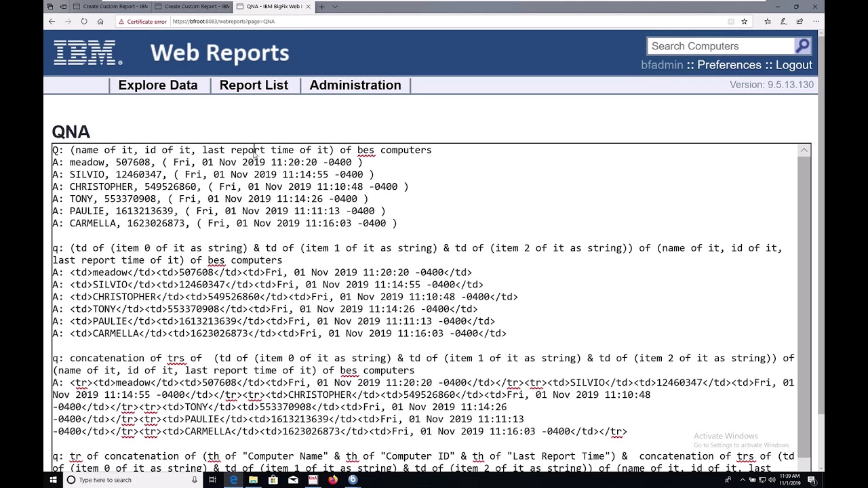Add page to favorites with star icon

click(744, 21)
